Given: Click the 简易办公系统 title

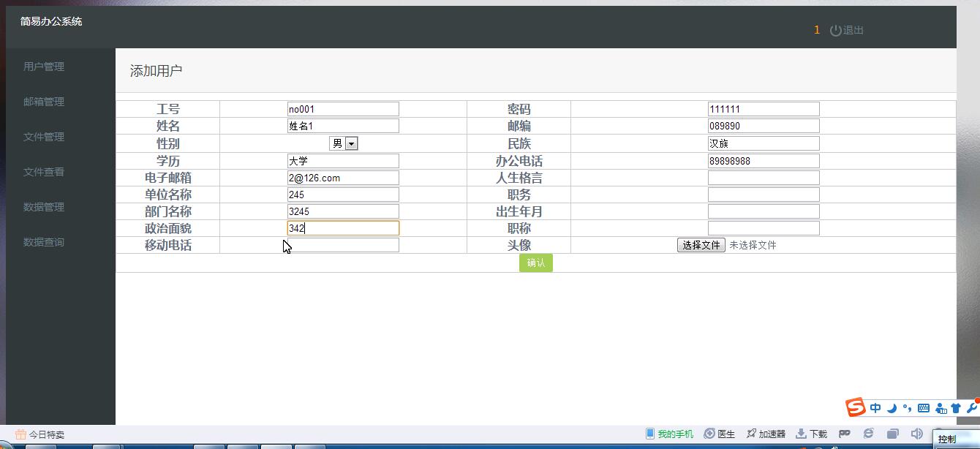Looking at the screenshot, I should click(51, 22).
